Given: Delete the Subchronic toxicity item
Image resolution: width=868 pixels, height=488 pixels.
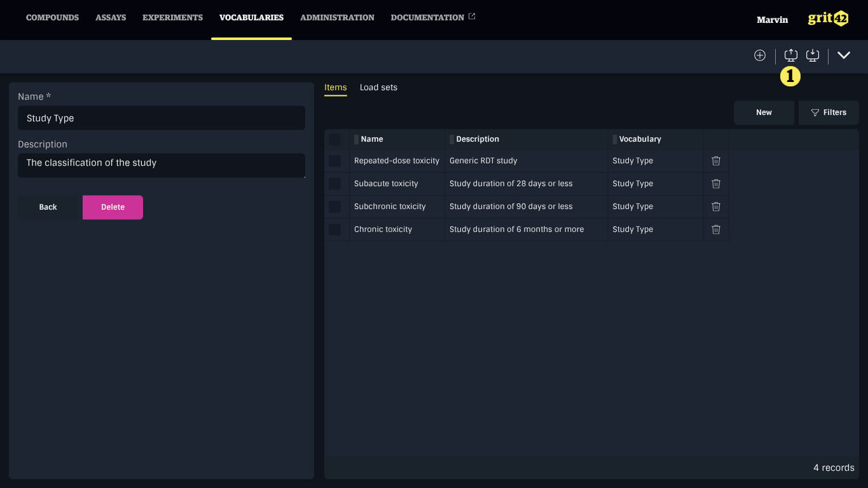Looking at the screenshot, I should [x=716, y=207].
